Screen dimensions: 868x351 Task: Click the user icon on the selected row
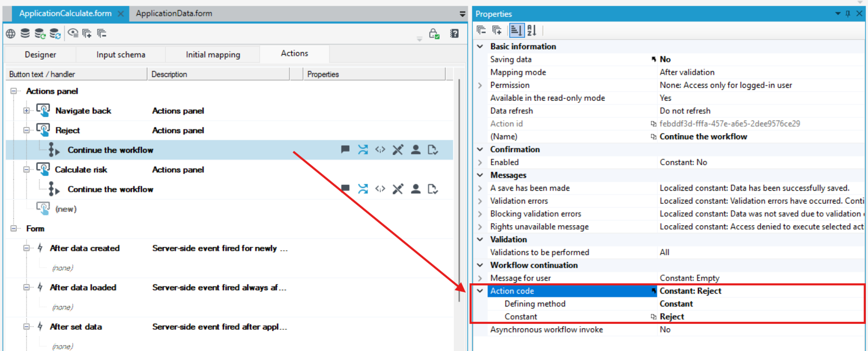[416, 149]
